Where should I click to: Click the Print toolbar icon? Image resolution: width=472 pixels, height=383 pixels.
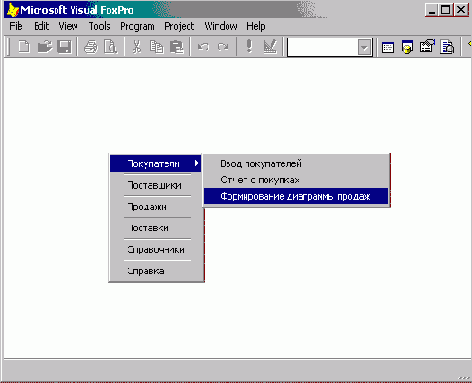click(x=91, y=47)
